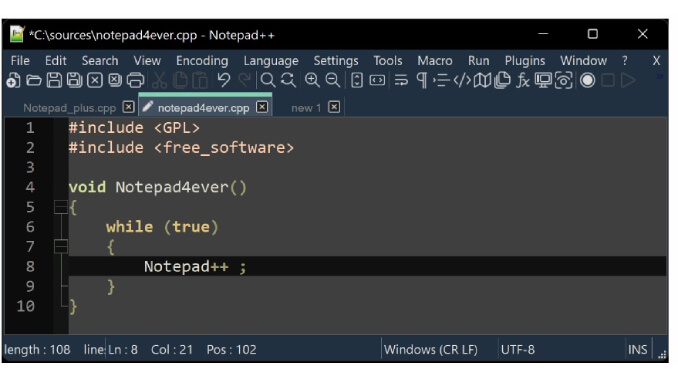Open the View menu

tap(147, 61)
